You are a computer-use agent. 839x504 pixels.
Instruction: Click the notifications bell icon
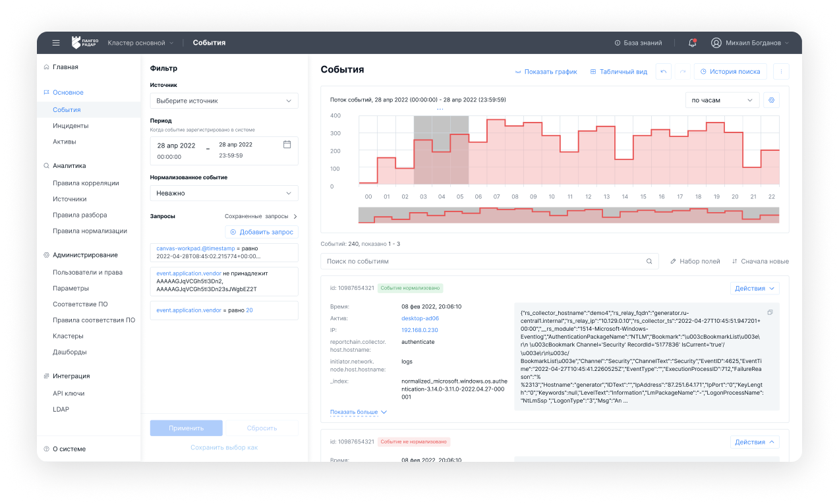point(692,43)
